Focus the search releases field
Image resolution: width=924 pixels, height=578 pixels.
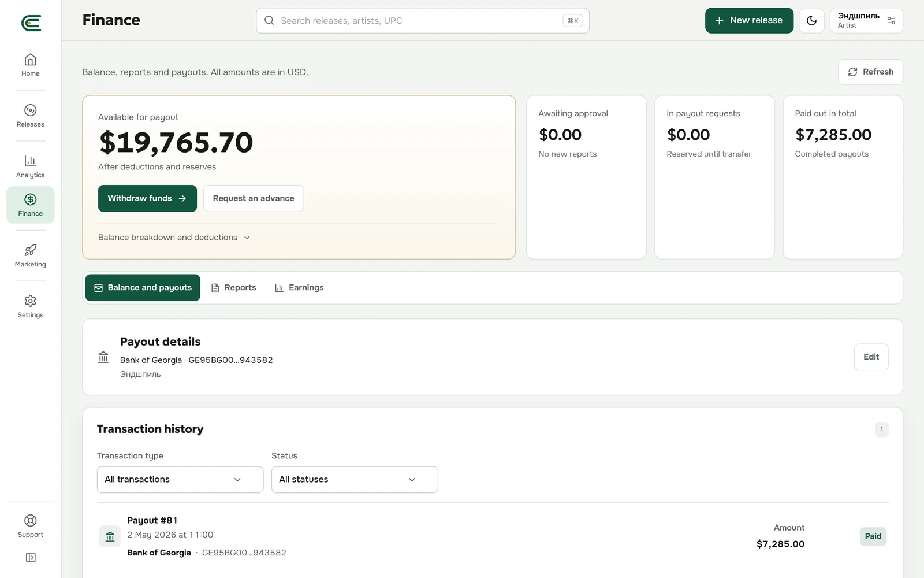click(423, 21)
